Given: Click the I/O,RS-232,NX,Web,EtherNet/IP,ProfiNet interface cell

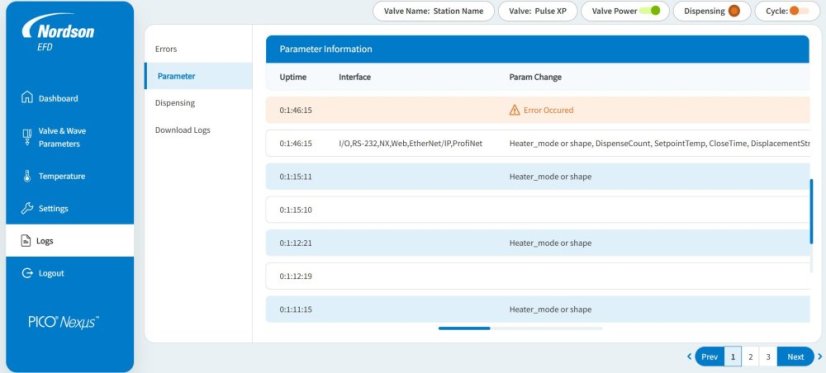Looking at the screenshot, I should click(x=410, y=143).
